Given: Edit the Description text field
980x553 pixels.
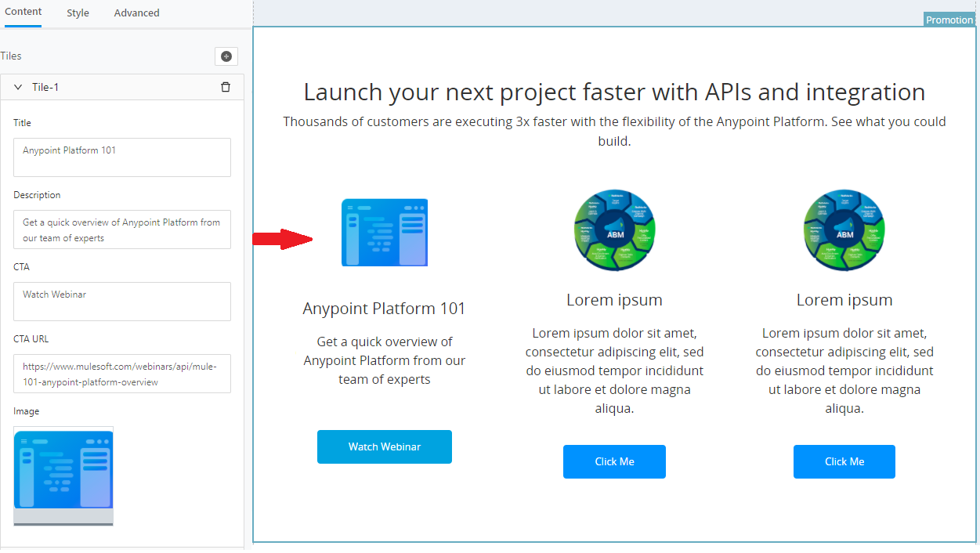Looking at the screenshot, I should coord(122,230).
